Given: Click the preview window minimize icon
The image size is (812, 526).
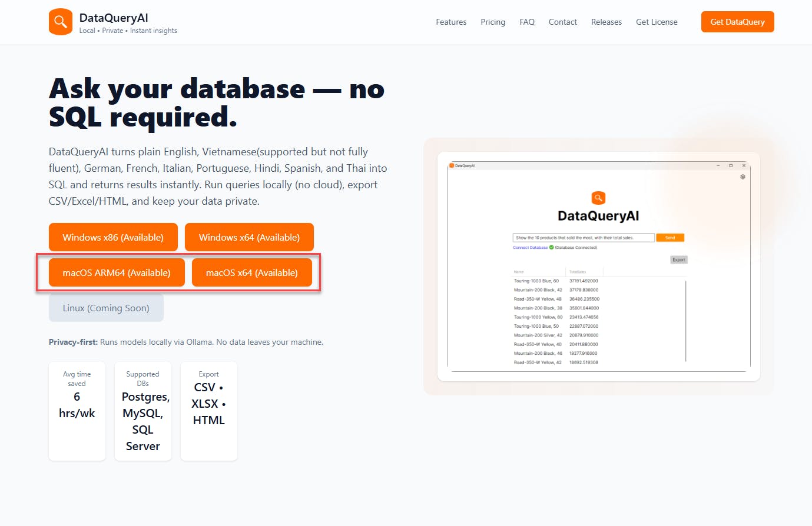Looking at the screenshot, I should [718, 165].
